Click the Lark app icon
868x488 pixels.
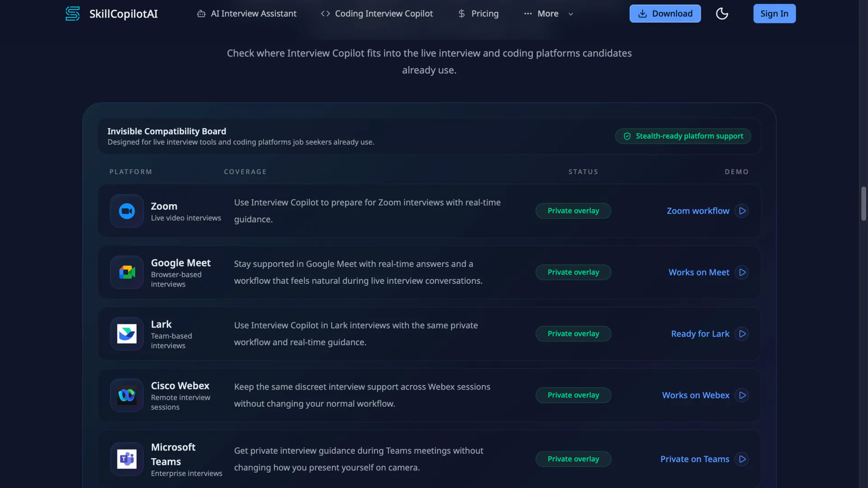(x=127, y=334)
